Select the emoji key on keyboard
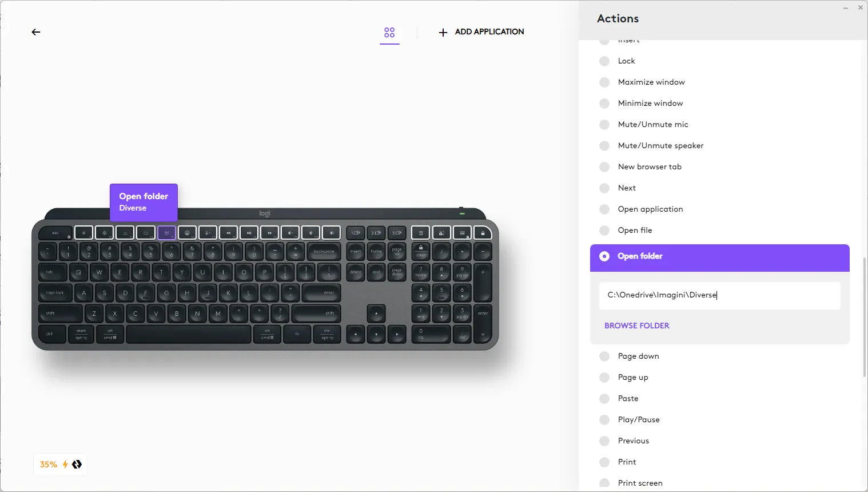 coord(187,233)
